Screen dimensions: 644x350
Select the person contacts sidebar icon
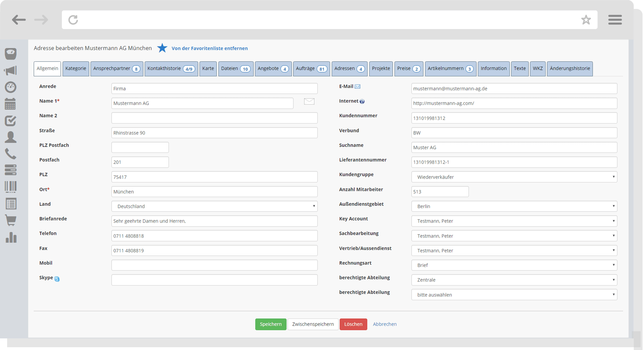point(10,137)
